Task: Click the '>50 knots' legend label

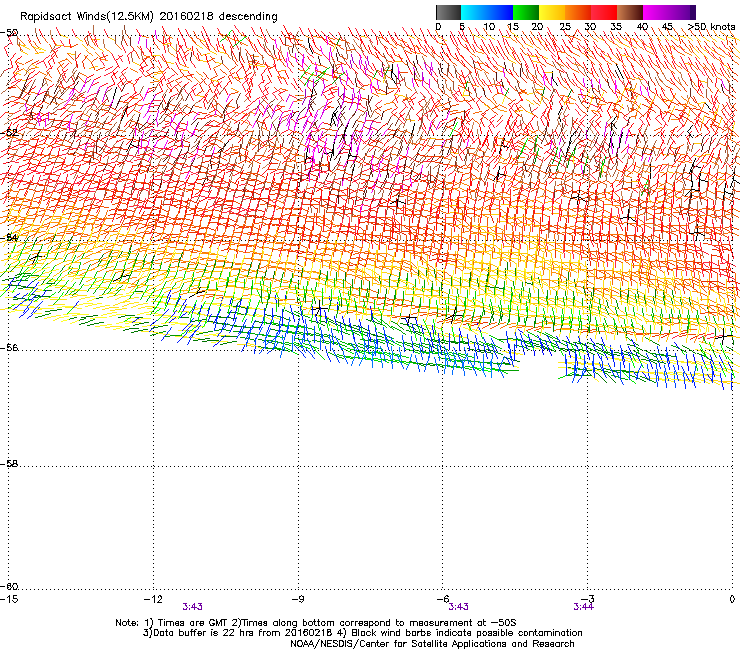Action: pyautogui.click(x=711, y=27)
